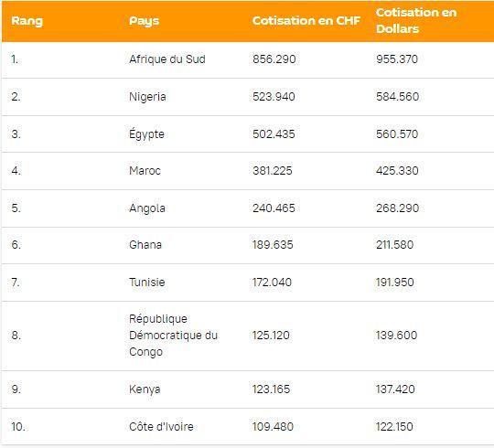This screenshot has width=494, height=448.
Task: Click the Pays column header
Action: 144,21
